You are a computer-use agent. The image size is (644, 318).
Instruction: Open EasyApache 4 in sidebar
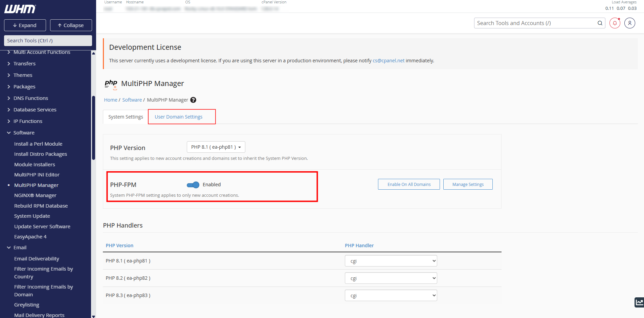(x=30, y=237)
